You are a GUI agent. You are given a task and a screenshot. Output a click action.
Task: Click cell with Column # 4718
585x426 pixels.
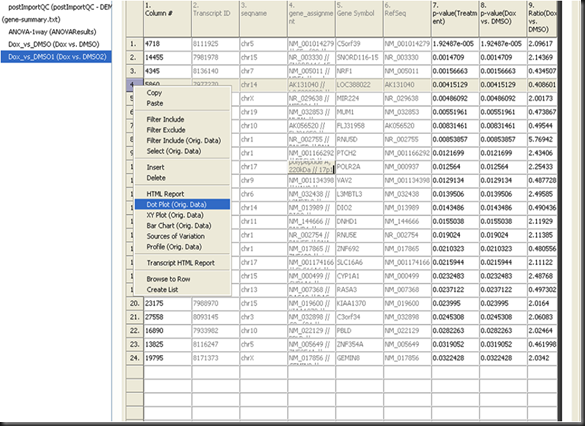168,44
